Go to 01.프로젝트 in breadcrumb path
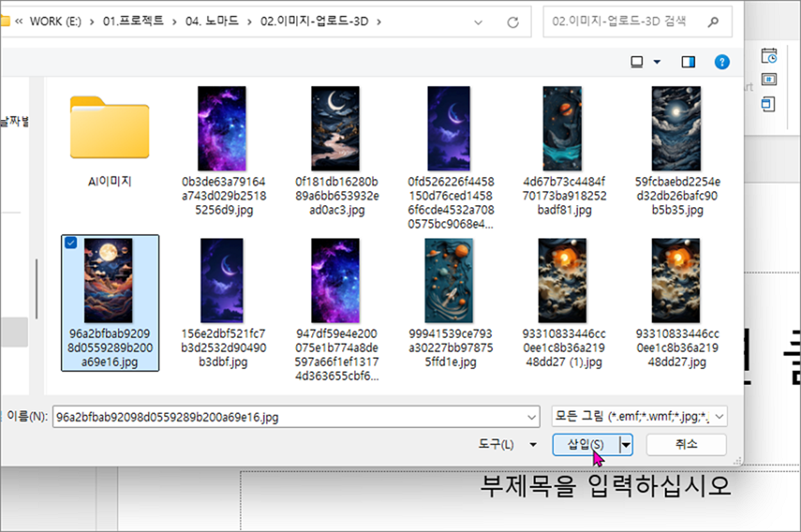 132,21
